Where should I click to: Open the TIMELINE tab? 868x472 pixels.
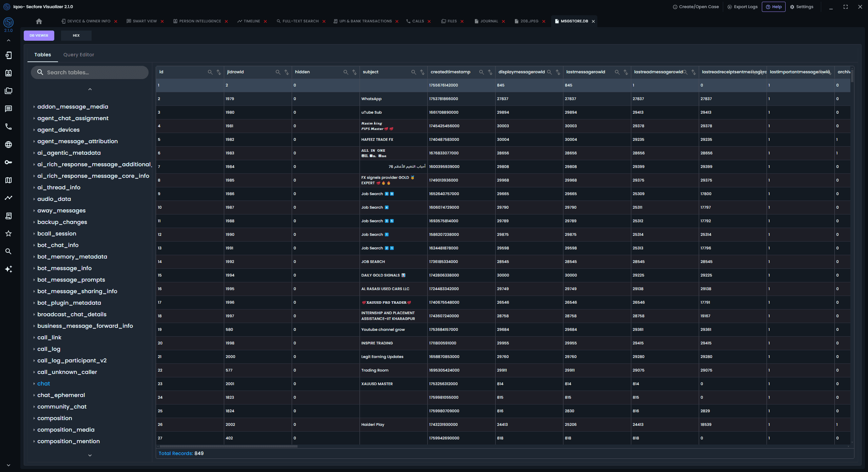251,21
